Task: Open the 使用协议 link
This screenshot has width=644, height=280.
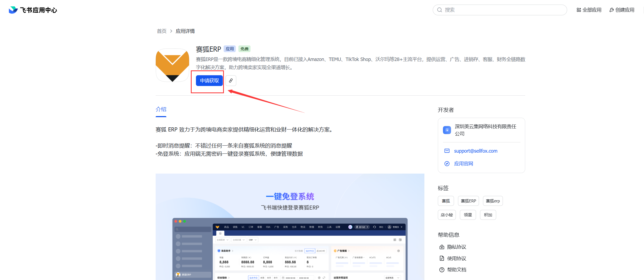Action: coord(457,258)
